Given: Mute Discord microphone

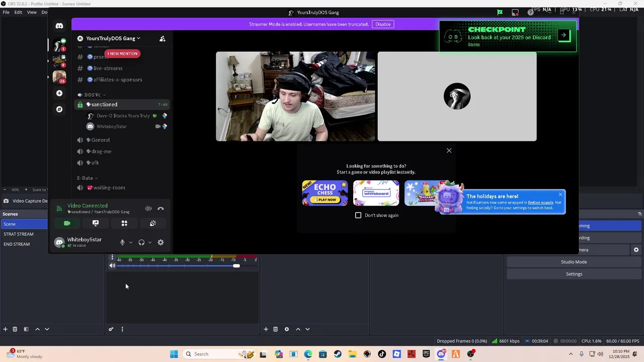Looking at the screenshot, I should coord(122,242).
